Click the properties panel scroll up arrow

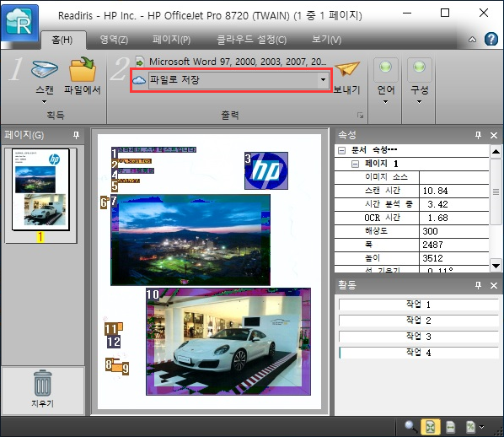click(x=496, y=151)
